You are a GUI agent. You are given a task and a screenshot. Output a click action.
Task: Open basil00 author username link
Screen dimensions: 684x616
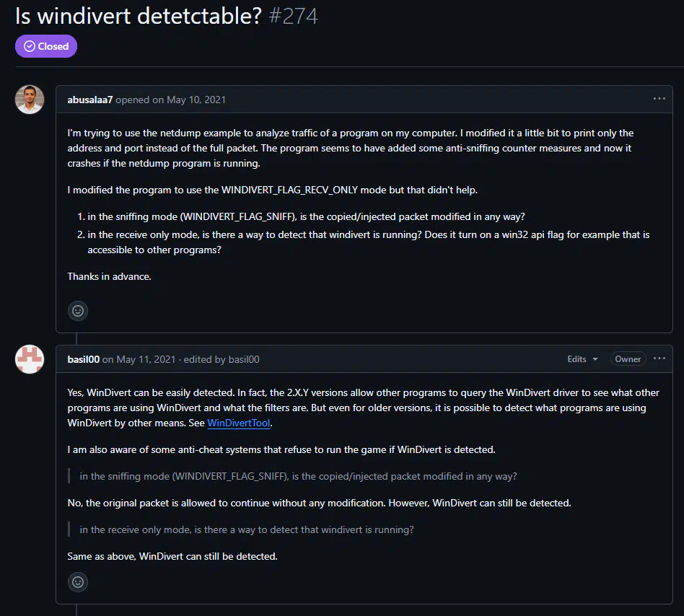(83, 359)
